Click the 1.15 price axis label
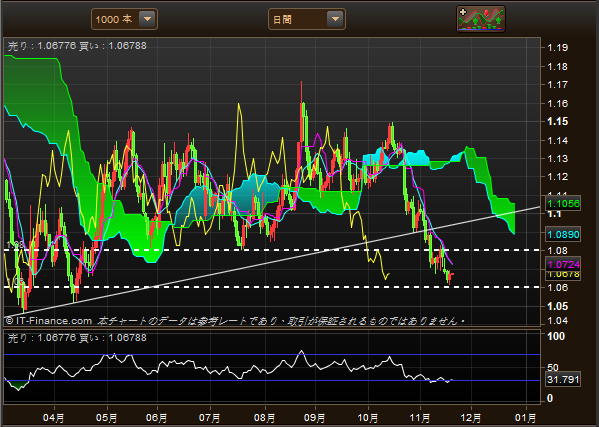Image resolution: width=599 pixels, height=427 pixels. [x=558, y=121]
